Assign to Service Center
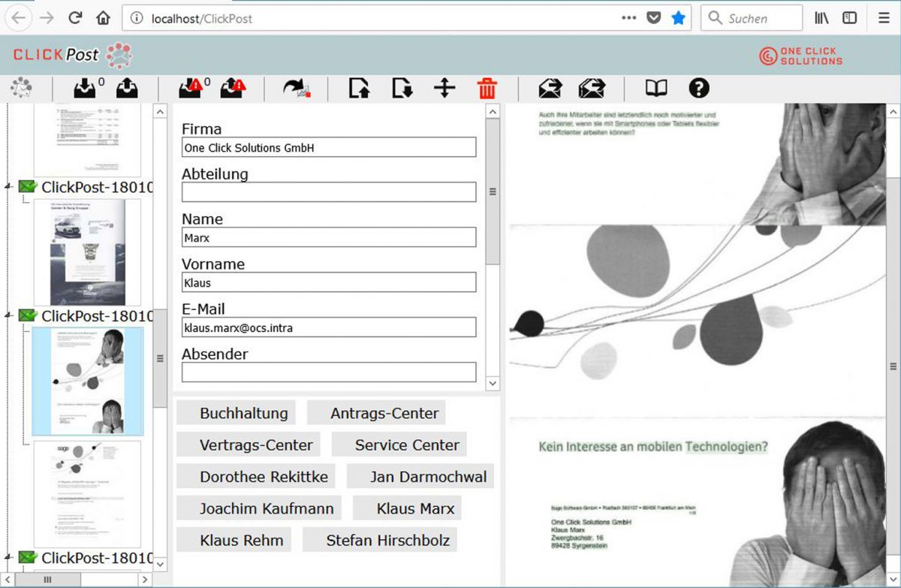Image resolution: width=901 pixels, height=588 pixels. (x=399, y=444)
